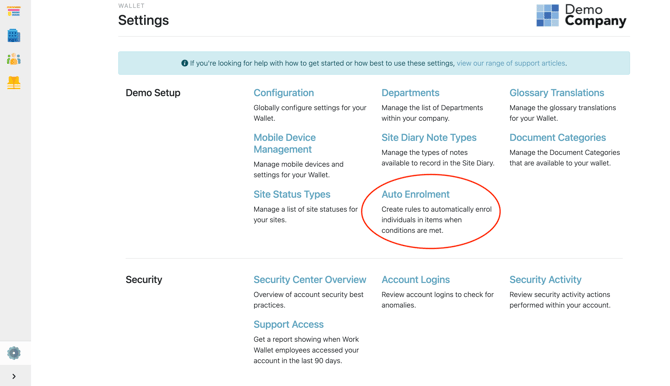
Task: Click the 'Demo Setup' section heading
Action: pyautogui.click(x=153, y=93)
